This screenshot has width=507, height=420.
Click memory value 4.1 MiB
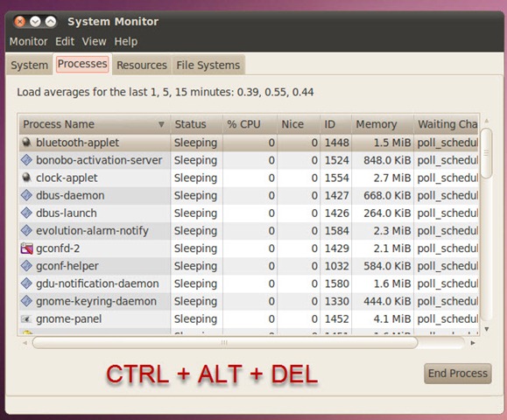(392, 318)
